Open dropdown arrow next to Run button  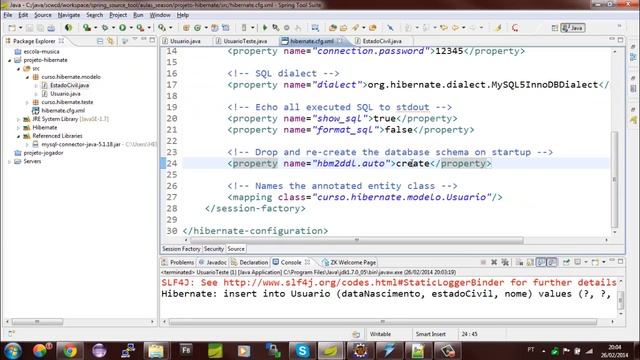(131, 28)
